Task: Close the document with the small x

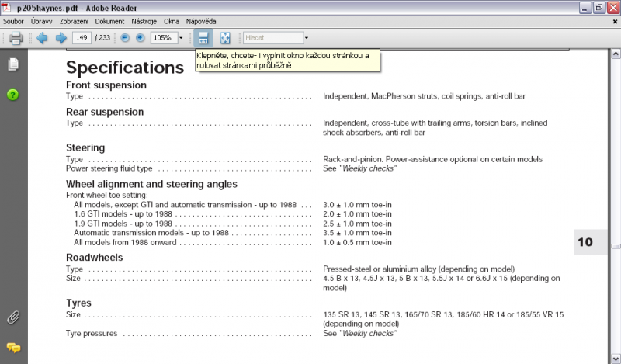Action: coord(614,21)
